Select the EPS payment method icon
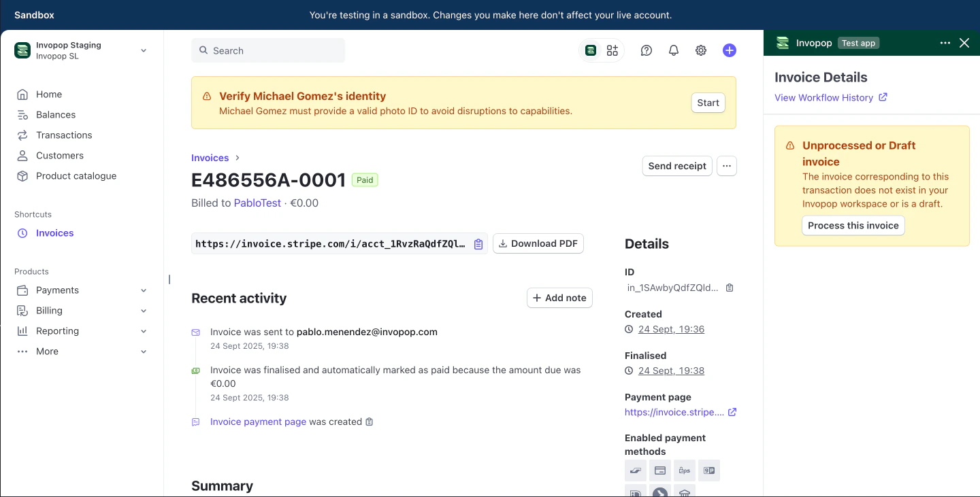 [x=684, y=470]
